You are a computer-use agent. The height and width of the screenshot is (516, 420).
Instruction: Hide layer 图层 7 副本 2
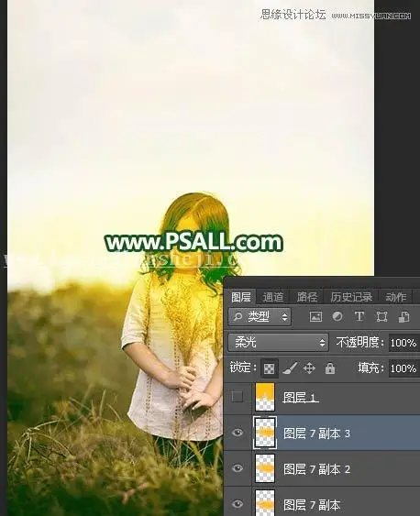[238, 468]
